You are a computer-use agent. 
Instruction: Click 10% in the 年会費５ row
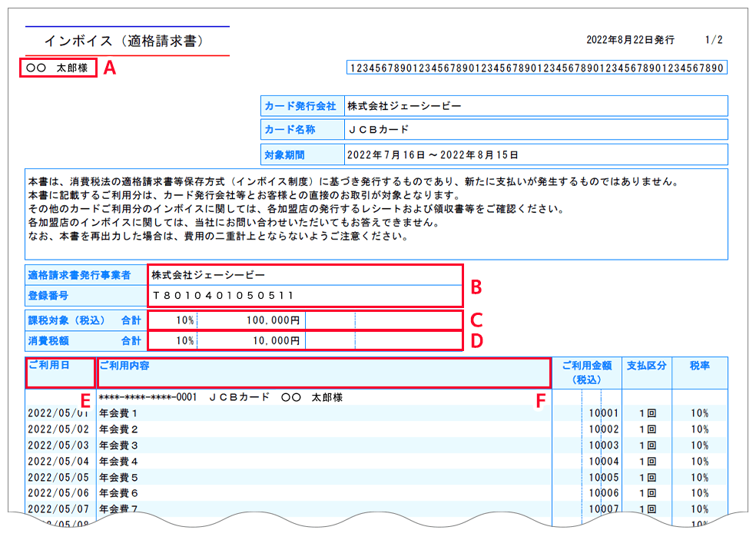[700, 478]
